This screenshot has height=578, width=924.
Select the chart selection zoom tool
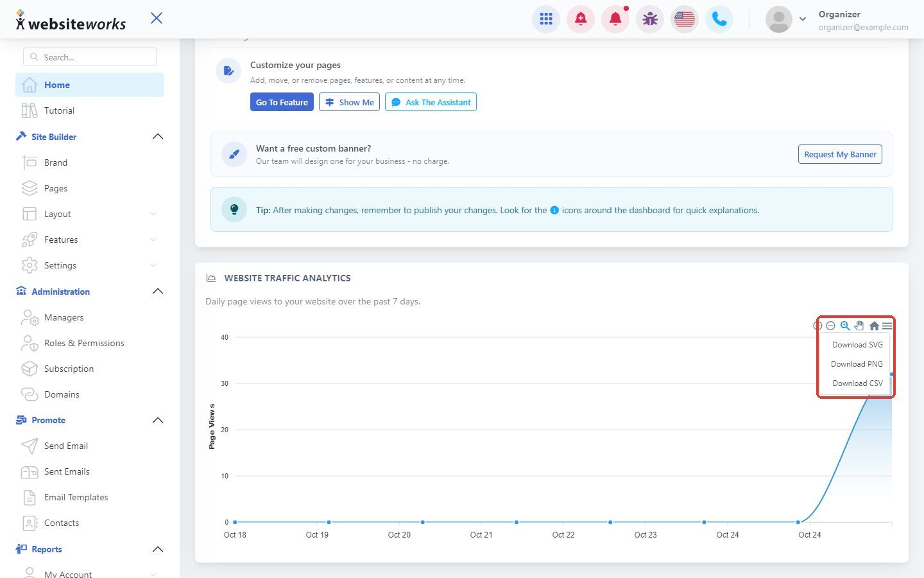pyautogui.click(x=845, y=326)
